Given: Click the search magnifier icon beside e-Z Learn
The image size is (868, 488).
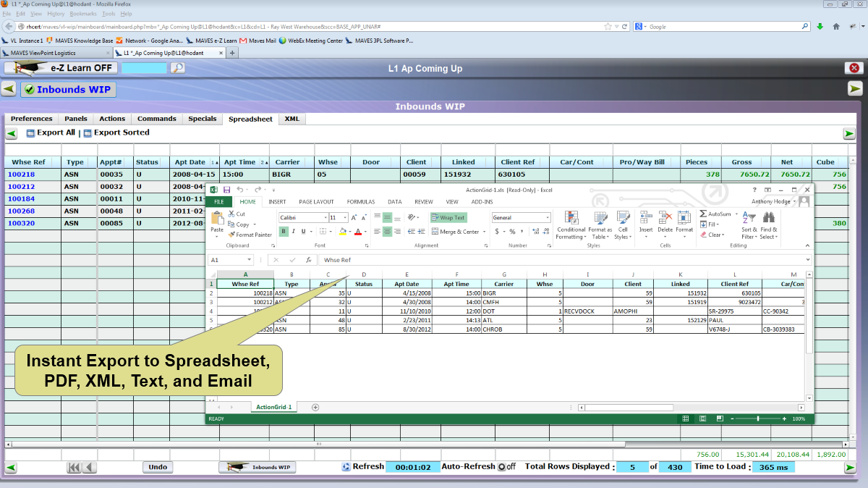Looking at the screenshot, I should (177, 67).
